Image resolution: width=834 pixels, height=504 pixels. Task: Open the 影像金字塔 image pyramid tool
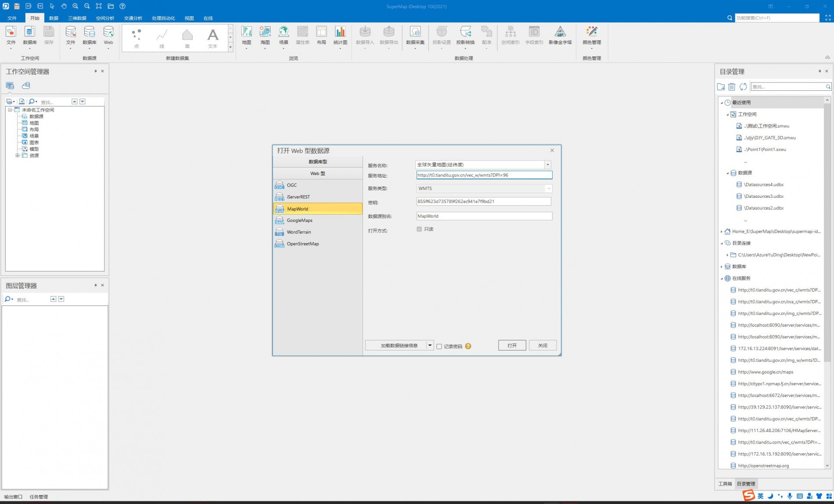pyautogui.click(x=560, y=36)
